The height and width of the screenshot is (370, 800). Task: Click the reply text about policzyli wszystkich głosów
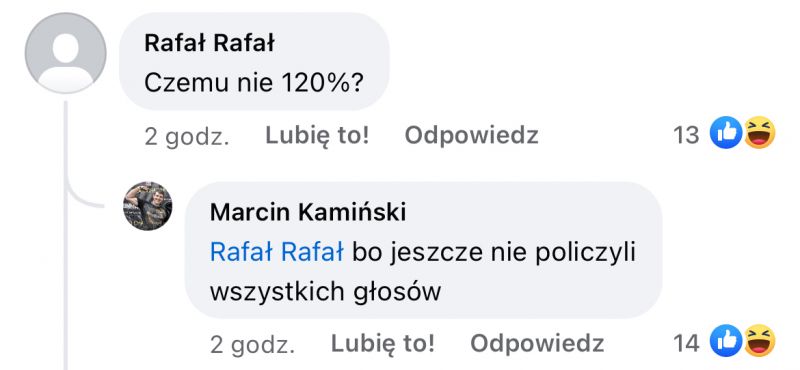pos(423,273)
